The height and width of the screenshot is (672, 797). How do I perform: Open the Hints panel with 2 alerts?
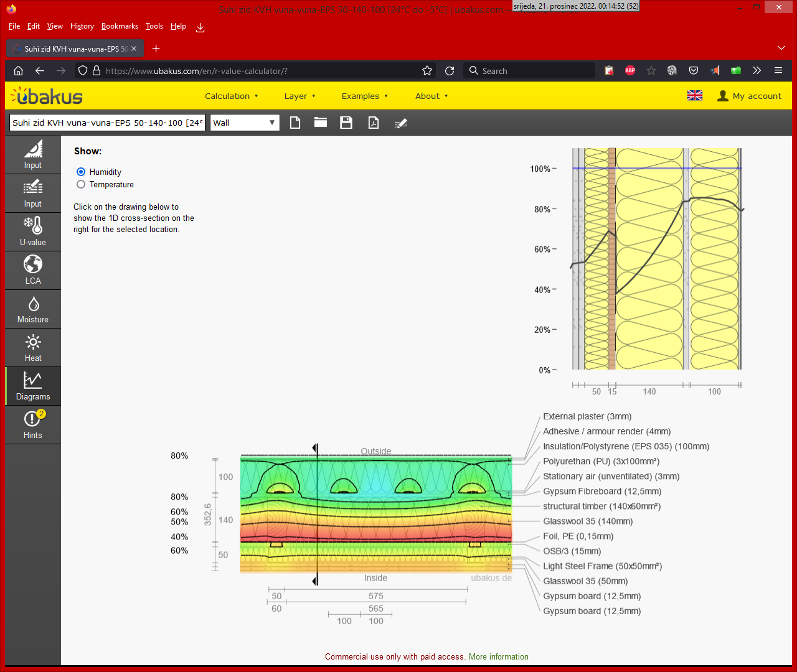point(33,425)
